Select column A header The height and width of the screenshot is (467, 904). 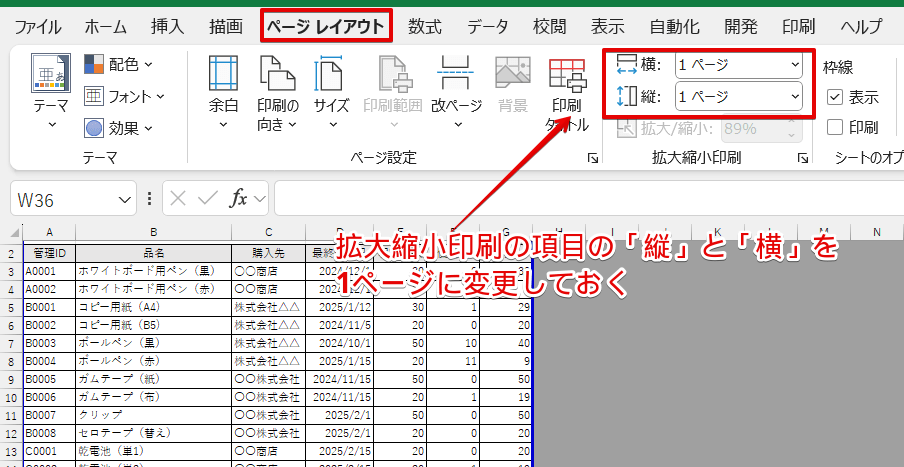coord(50,232)
